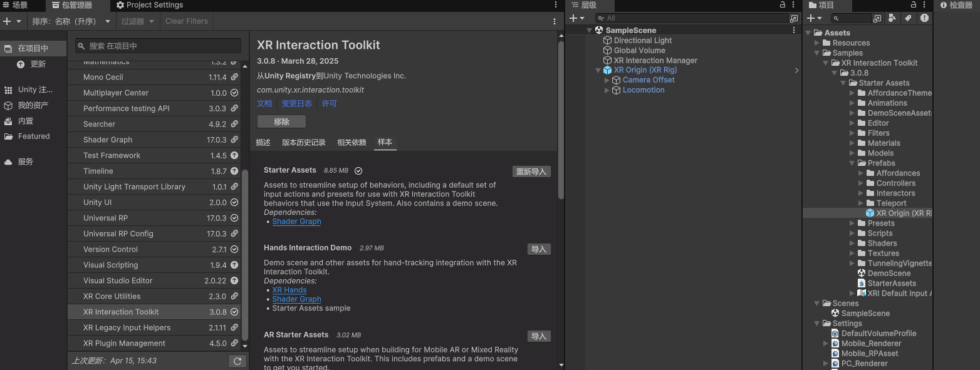The height and width of the screenshot is (370, 980).
Task: Click the package search field
Action: 158,46
